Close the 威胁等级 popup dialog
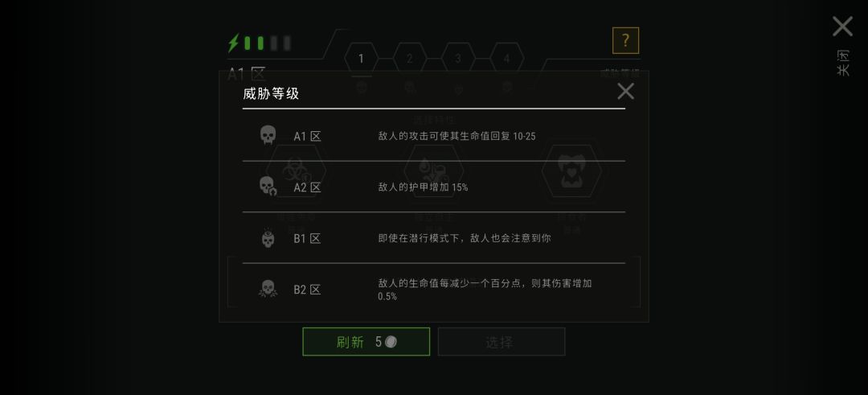Viewport: 868px width, 395px height. (x=625, y=92)
